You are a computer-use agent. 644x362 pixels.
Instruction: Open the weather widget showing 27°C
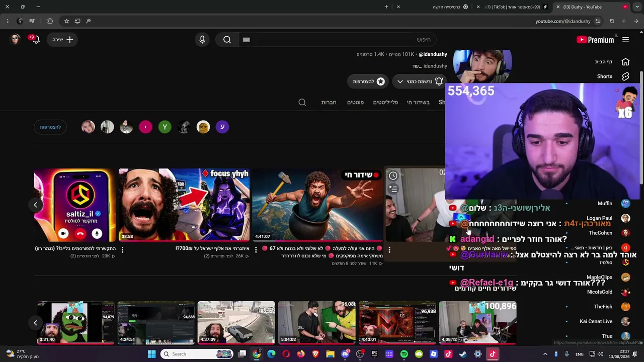click(22, 354)
